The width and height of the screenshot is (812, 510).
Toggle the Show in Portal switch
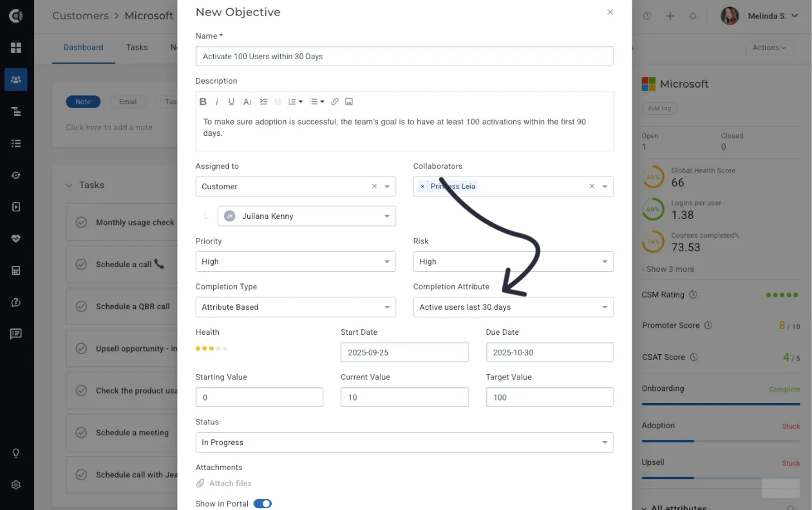pyautogui.click(x=263, y=504)
